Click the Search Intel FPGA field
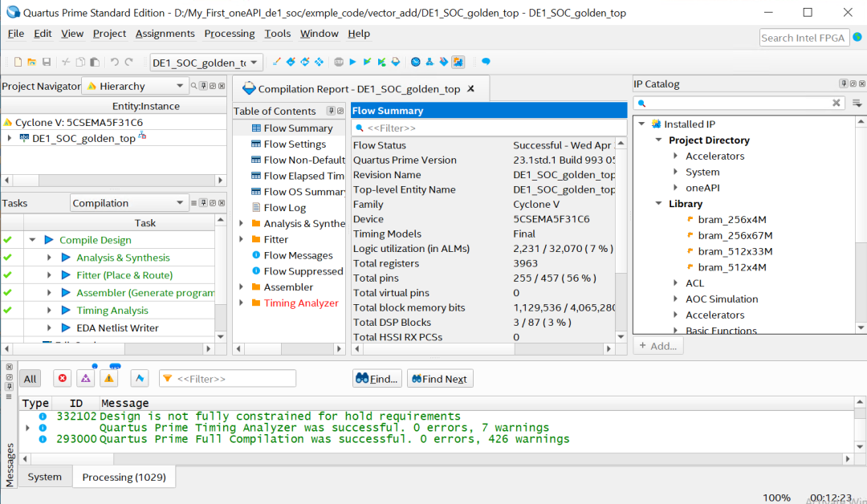867x504 pixels. [804, 38]
